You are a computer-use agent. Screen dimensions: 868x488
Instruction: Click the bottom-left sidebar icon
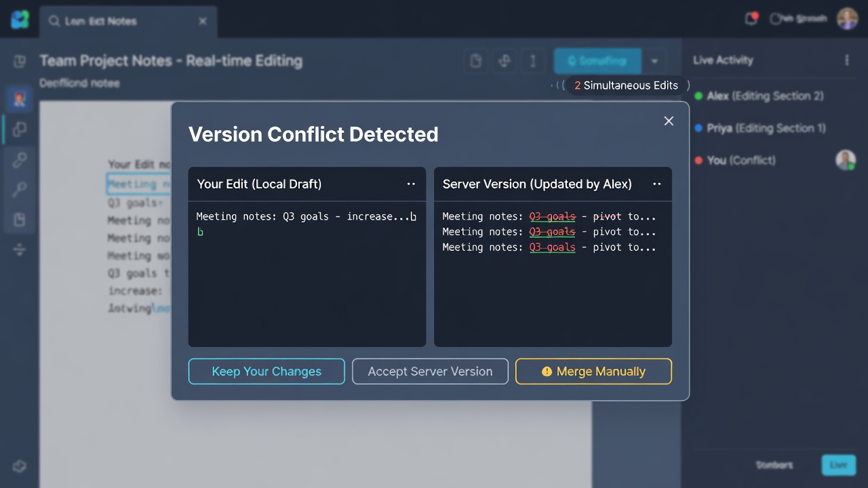(x=20, y=466)
